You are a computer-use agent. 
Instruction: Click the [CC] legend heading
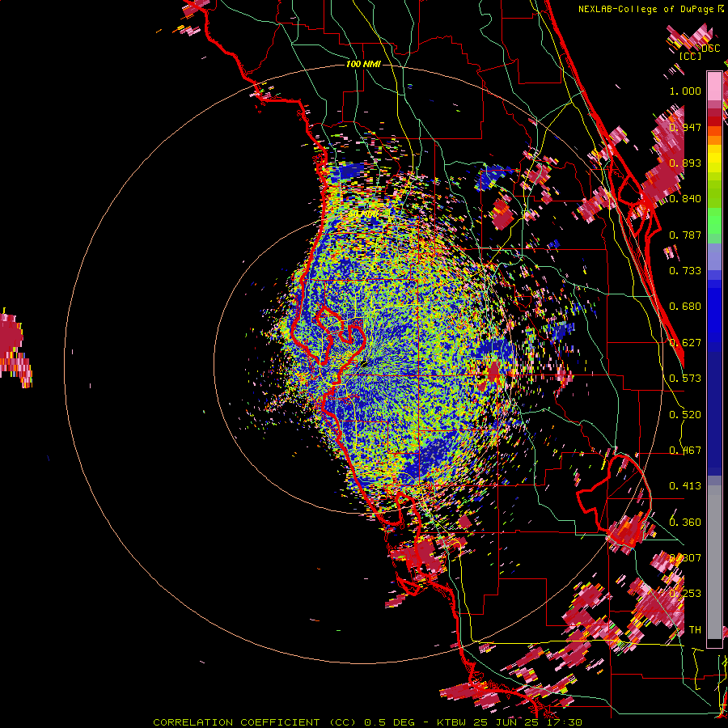coord(691,56)
